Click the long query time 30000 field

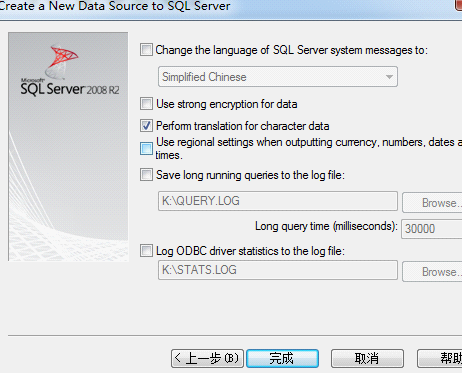pos(432,229)
